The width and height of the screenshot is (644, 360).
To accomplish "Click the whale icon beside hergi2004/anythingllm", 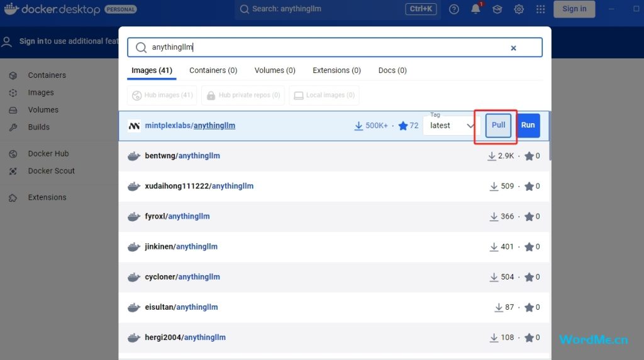I will (134, 337).
